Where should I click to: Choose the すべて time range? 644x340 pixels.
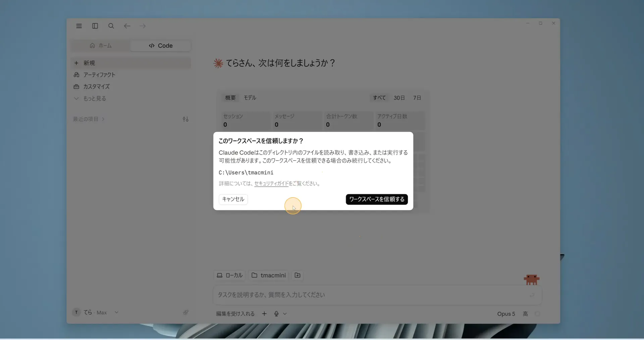point(379,98)
